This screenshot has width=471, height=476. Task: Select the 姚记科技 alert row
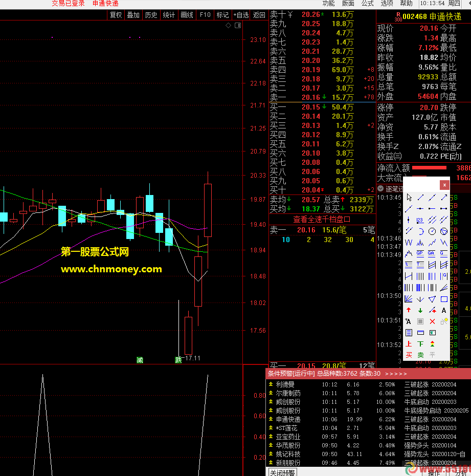[x=368, y=454]
